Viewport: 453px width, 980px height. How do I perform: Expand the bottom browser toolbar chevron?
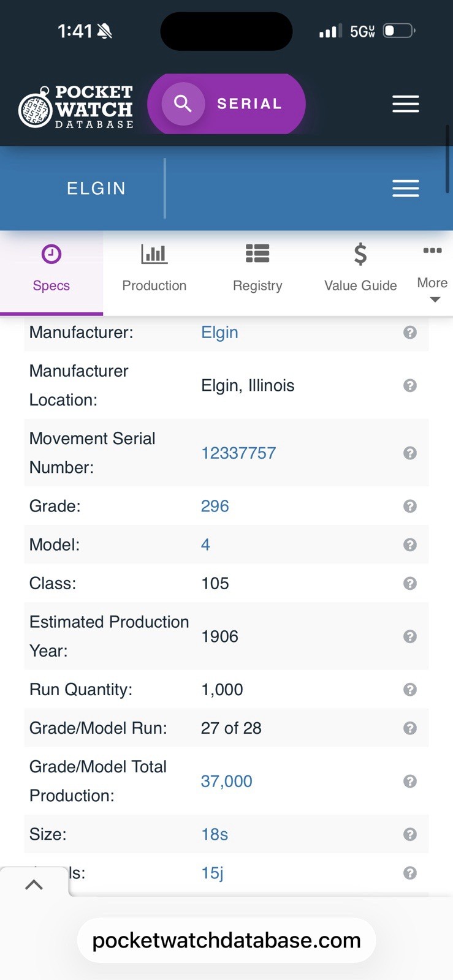(x=34, y=884)
